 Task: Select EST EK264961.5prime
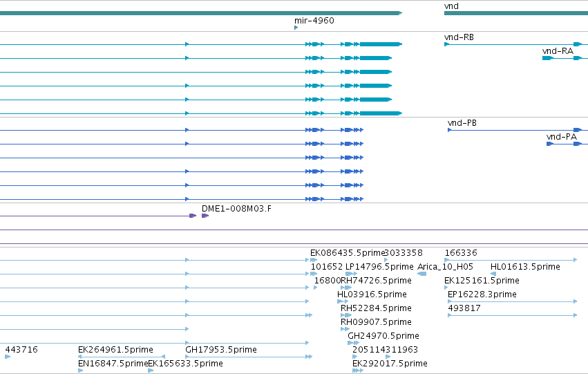tap(115, 350)
